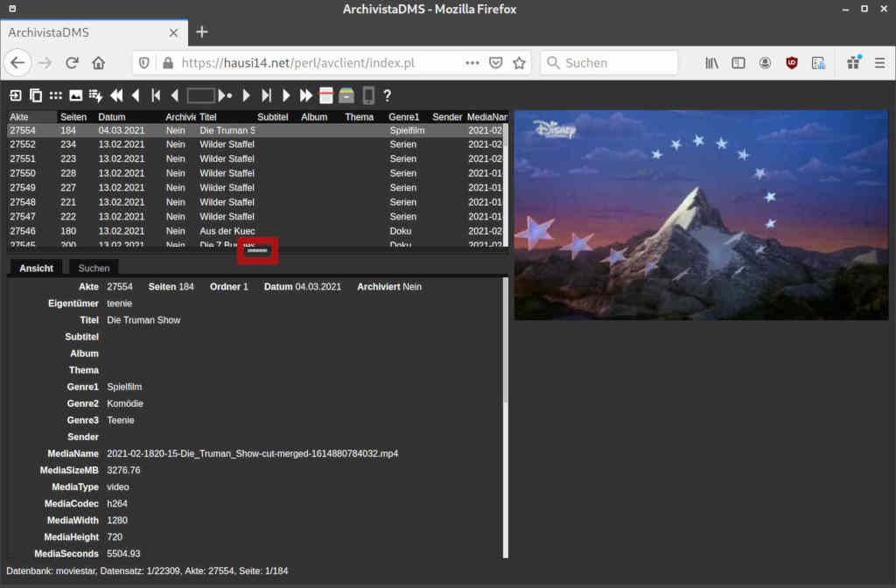Click the copy documents icon
Viewport: 896px width, 588px height.
point(35,95)
